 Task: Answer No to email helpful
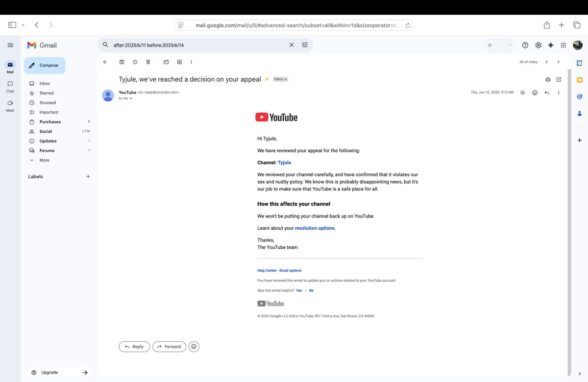click(x=311, y=290)
